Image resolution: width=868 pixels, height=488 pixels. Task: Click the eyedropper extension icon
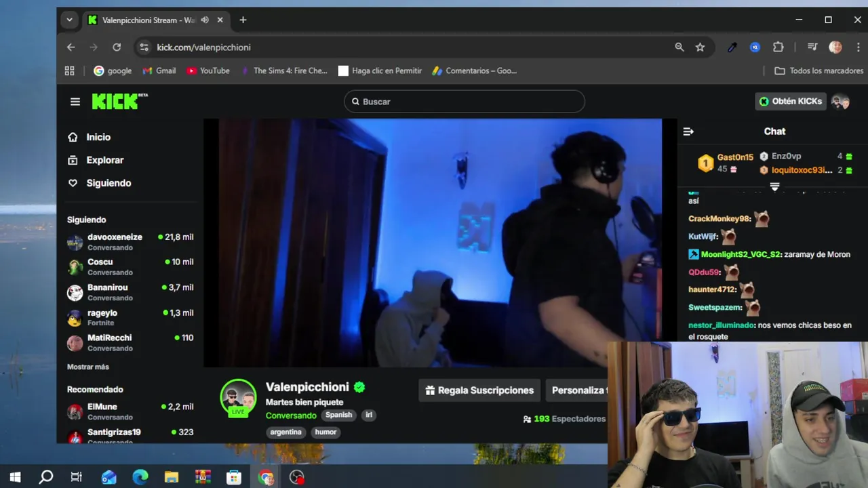[x=732, y=47]
